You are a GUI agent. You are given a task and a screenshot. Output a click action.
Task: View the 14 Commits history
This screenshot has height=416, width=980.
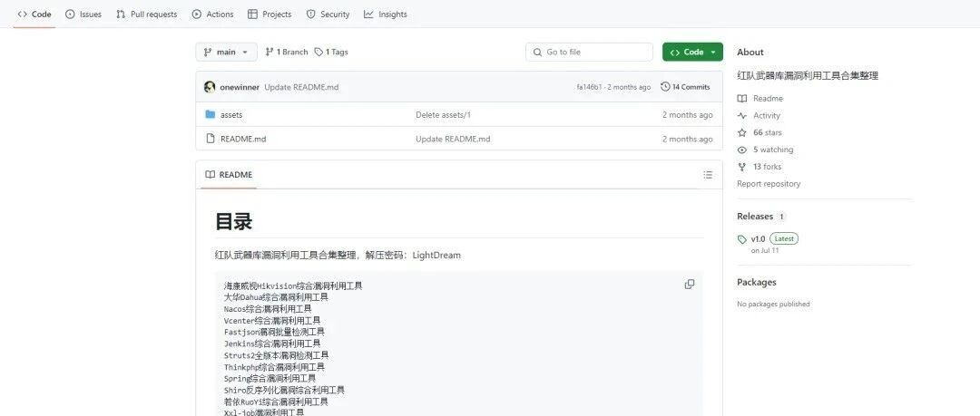point(685,87)
